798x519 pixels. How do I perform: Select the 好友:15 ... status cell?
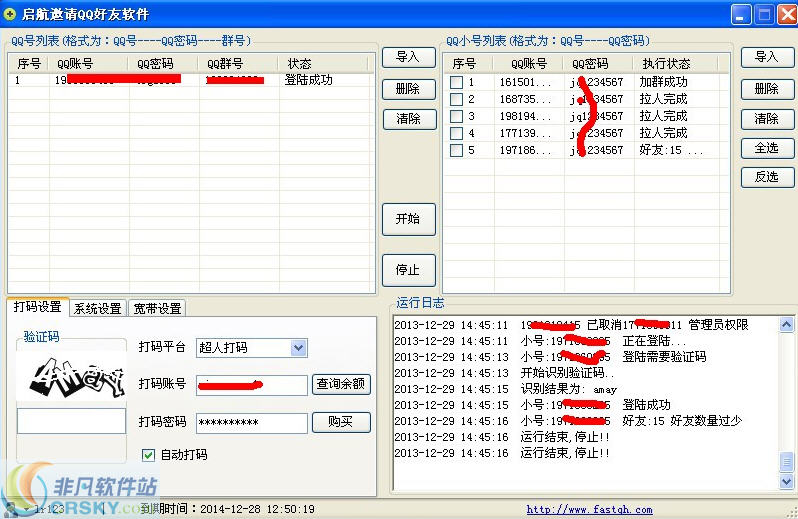tap(671, 150)
